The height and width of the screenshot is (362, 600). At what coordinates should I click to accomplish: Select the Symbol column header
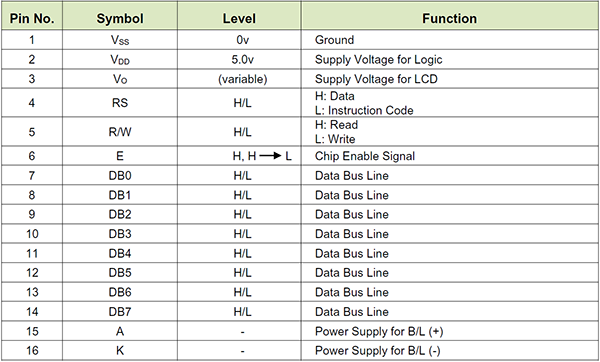tap(120, 18)
